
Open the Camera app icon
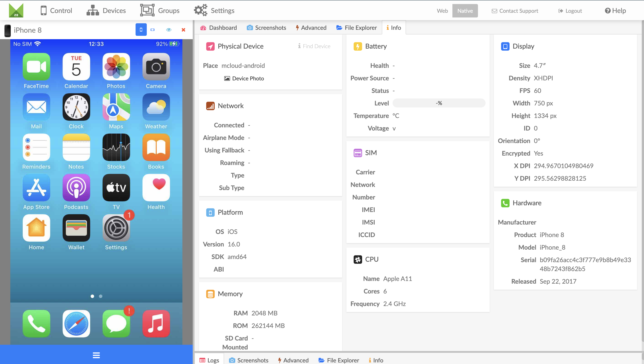click(156, 66)
